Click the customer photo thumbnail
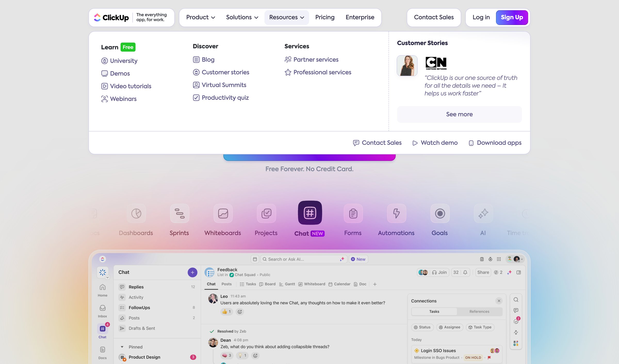Image resolution: width=619 pixels, height=364 pixels. click(407, 66)
